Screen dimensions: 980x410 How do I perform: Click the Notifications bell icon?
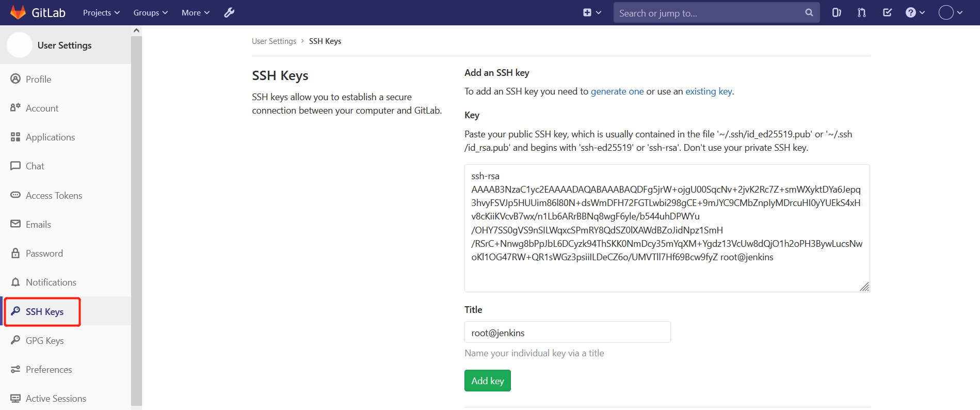[15, 282]
